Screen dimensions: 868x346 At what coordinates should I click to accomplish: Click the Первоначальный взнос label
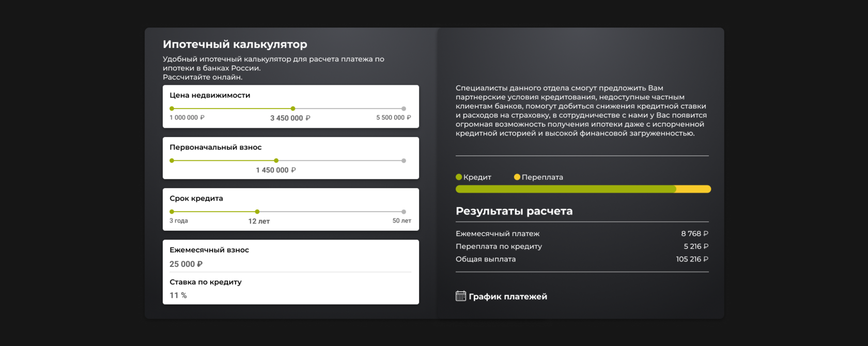(x=215, y=147)
